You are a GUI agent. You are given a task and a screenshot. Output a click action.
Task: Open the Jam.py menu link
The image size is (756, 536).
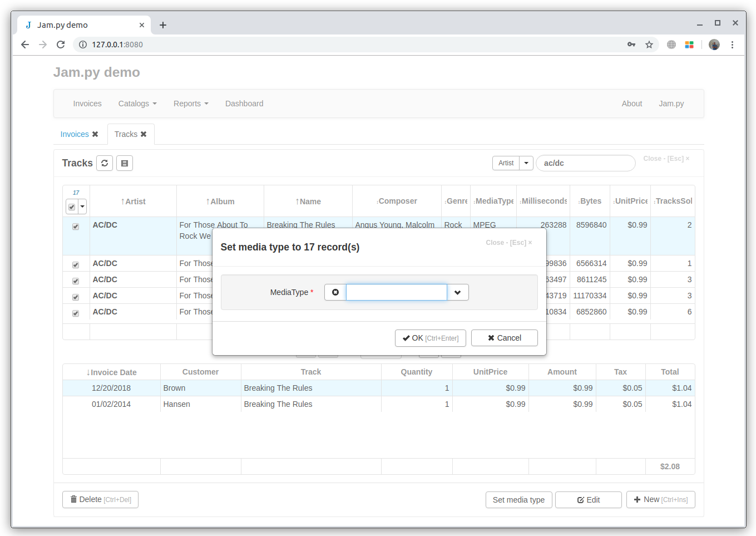click(x=671, y=104)
